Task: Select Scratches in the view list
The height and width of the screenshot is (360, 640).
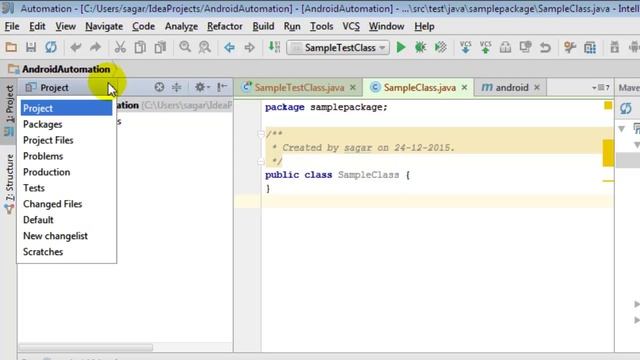Action: point(67,251)
